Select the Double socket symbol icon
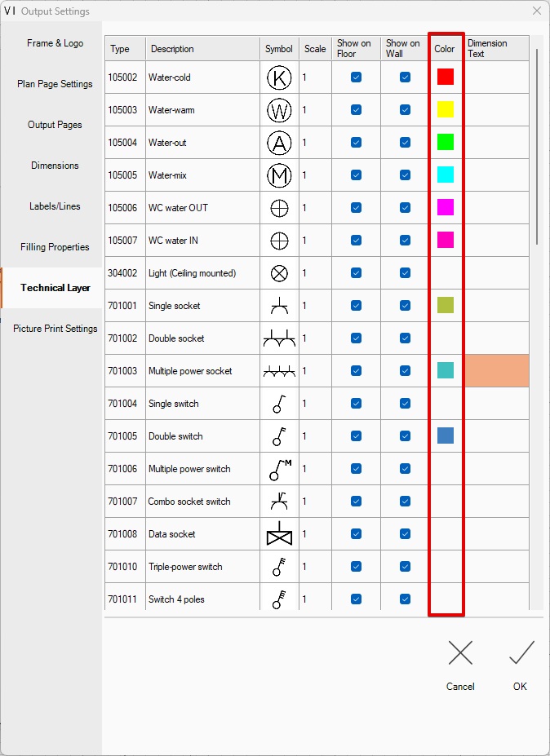Viewport: 550px width, 756px height. click(x=279, y=338)
